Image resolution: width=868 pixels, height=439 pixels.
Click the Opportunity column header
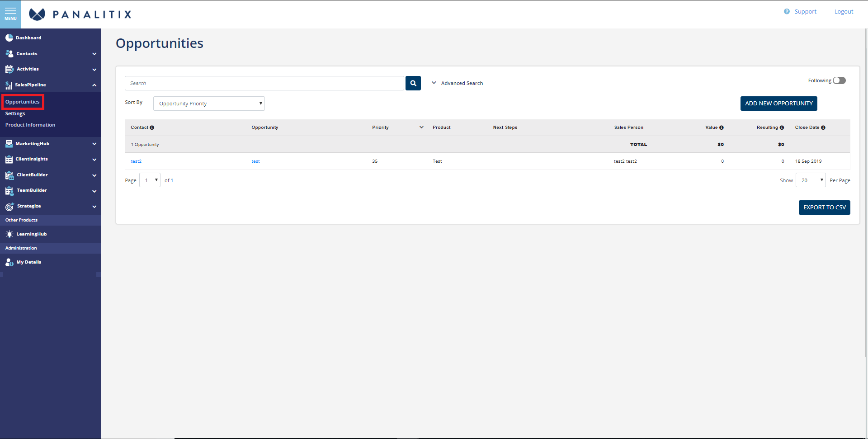click(265, 127)
